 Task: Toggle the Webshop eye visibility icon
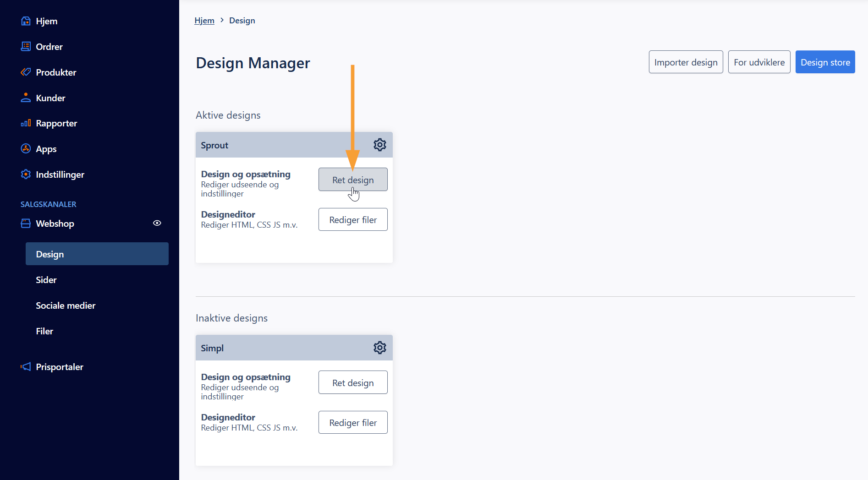pyautogui.click(x=157, y=223)
